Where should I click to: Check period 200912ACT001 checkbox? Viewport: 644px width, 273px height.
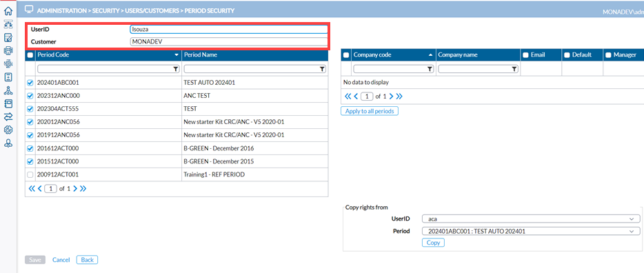pos(30,174)
